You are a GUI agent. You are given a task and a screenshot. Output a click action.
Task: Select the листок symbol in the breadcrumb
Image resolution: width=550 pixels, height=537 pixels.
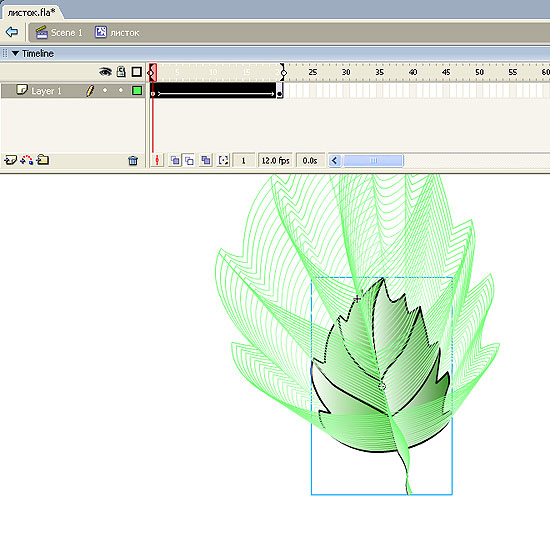[117, 33]
